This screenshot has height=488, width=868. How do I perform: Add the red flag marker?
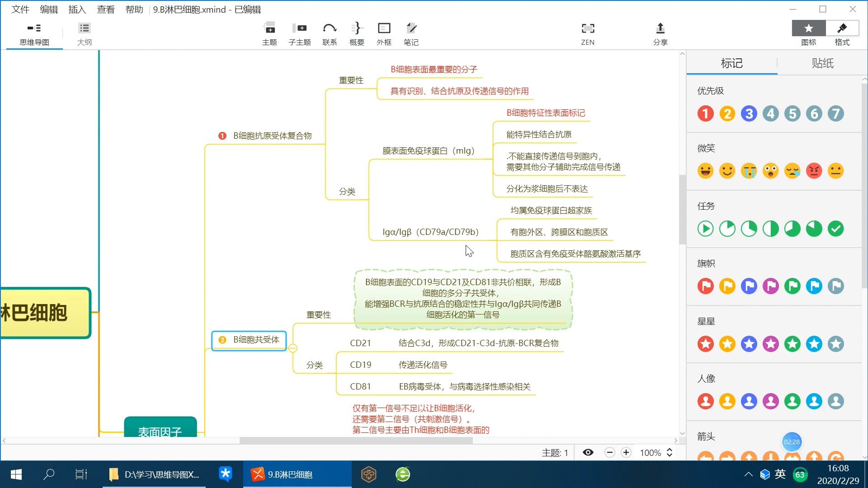click(705, 286)
